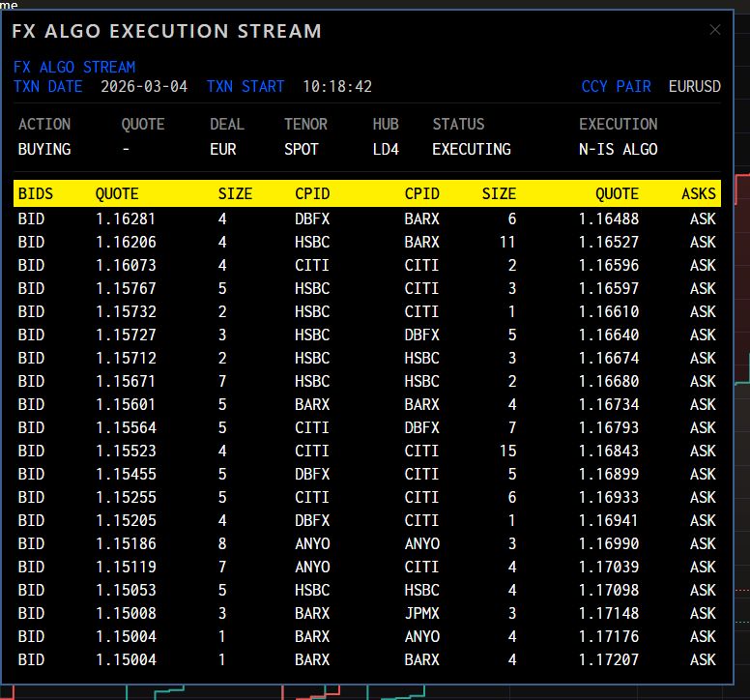Close the FX Algo Execution Stream dialog
This screenshot has height=700, width=750.
715,30
